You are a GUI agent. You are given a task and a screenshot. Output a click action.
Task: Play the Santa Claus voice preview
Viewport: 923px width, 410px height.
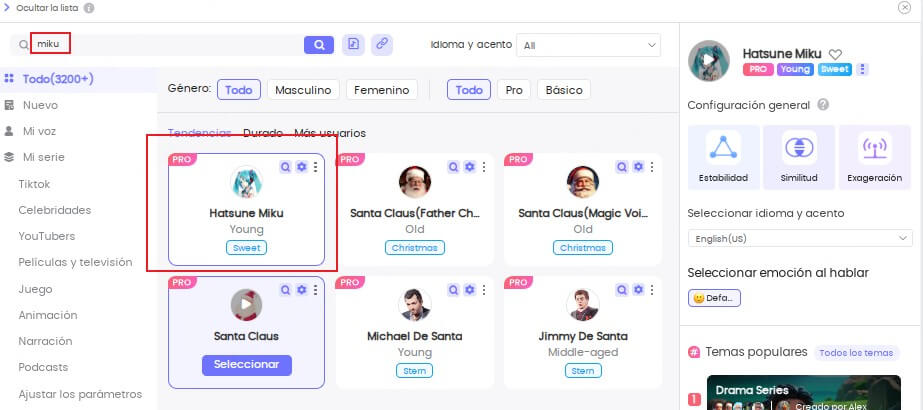pos(246,304)
